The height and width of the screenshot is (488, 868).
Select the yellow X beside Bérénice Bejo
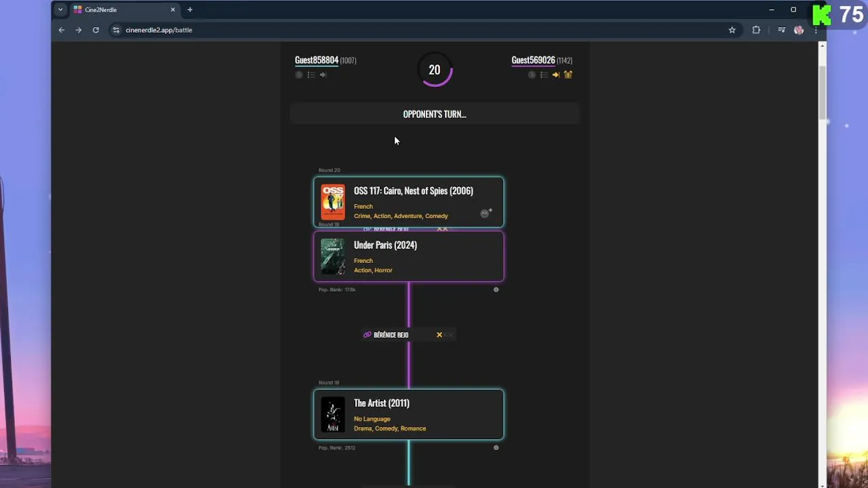[439, 335]
